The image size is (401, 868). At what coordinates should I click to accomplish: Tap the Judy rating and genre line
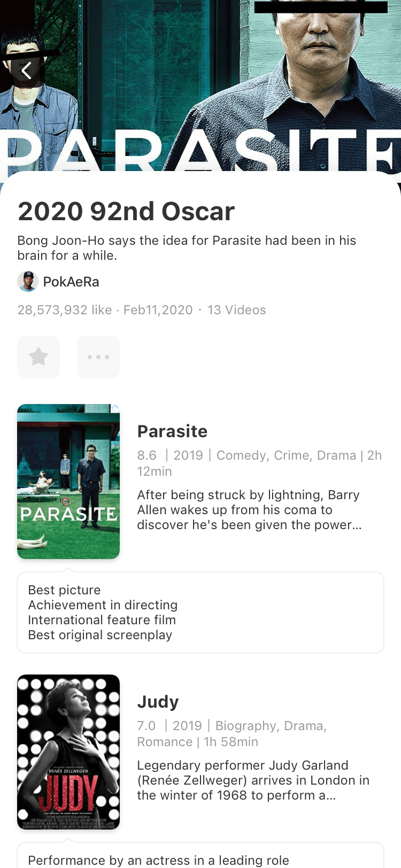(232, 733)
